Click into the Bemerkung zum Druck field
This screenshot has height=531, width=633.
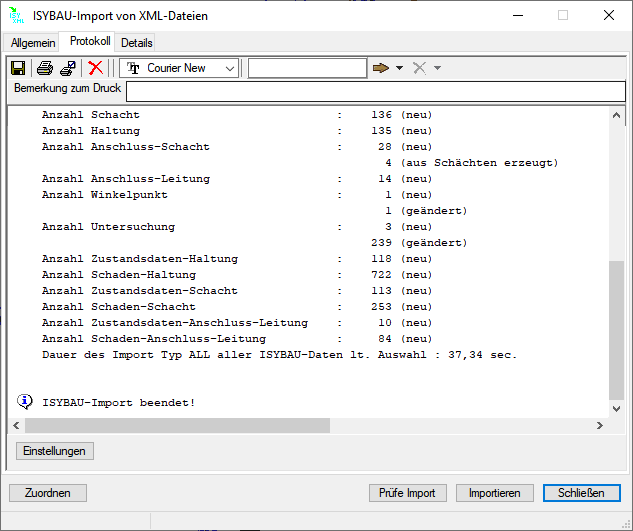(x=375, y=92)
